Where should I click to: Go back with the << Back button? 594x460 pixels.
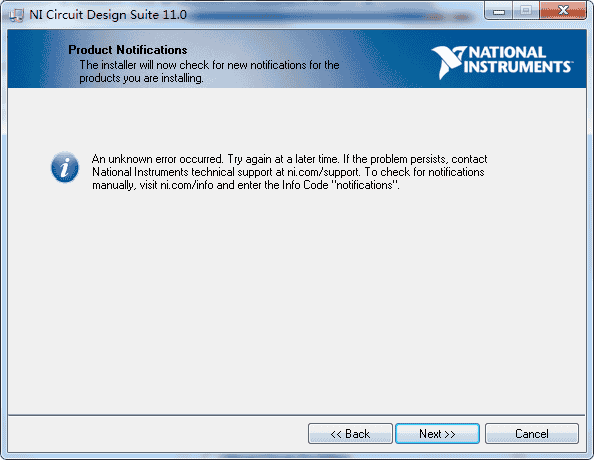click(350, 433)
